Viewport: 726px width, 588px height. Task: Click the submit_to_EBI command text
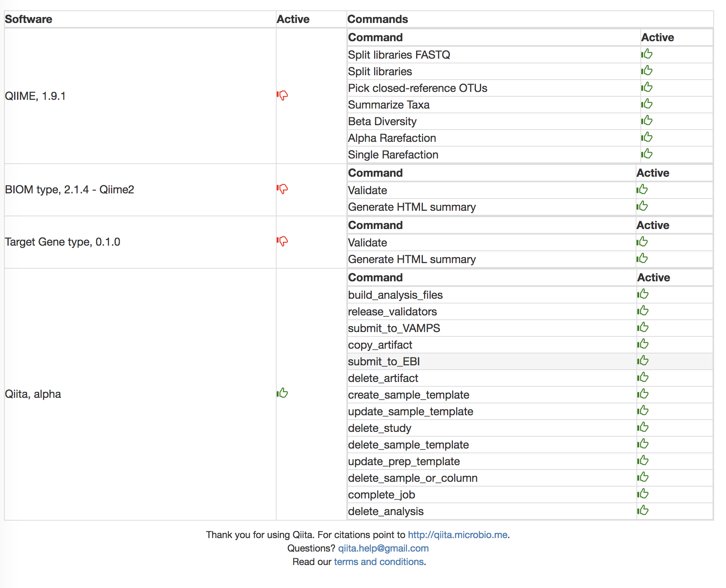pos(384,361)
